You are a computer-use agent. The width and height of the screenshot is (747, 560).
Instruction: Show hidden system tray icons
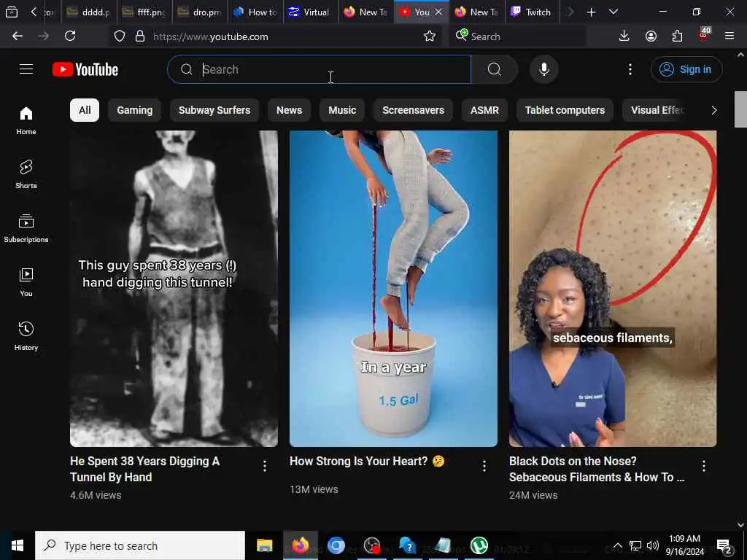pos(617,545)
